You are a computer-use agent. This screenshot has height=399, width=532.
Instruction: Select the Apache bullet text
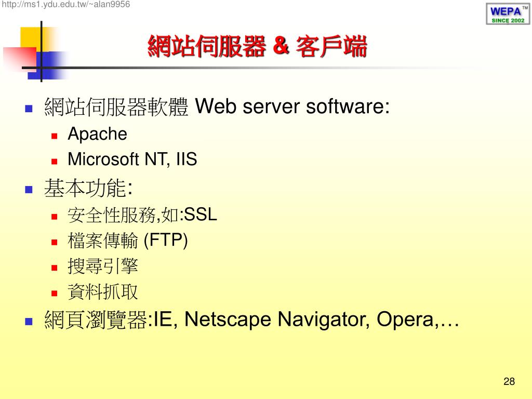(x=97, y=134)
